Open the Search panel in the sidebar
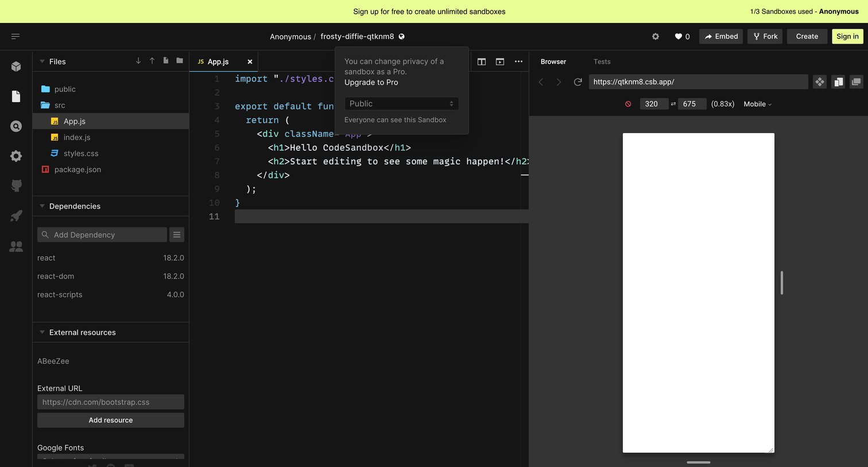 click(16, 126)
